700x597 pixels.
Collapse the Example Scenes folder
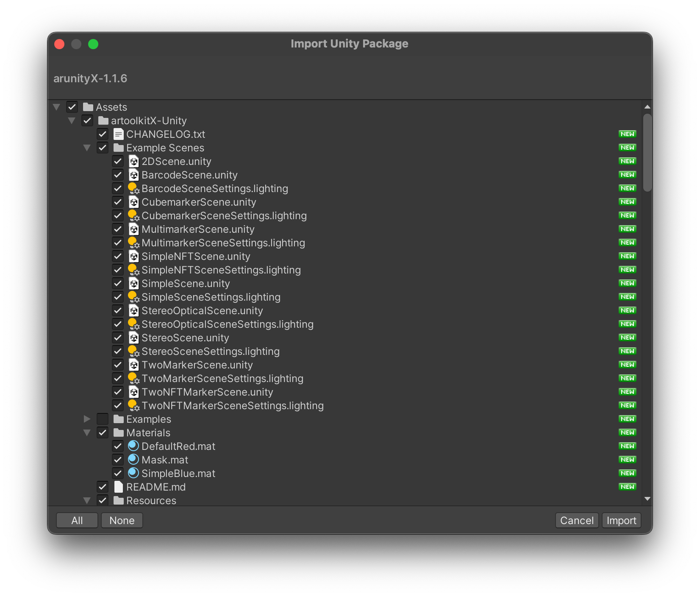pyautogui.click(x=87, y=148)
